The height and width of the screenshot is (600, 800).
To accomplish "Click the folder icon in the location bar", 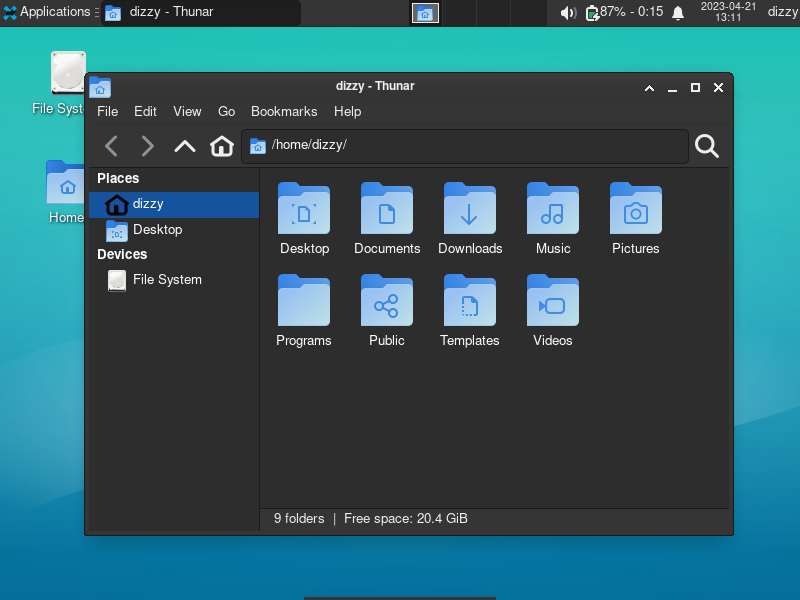I will tap(258, 146).
